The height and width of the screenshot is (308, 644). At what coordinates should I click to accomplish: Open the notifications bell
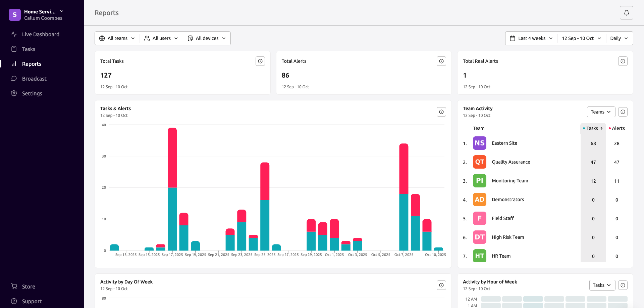tap(626, 13)
